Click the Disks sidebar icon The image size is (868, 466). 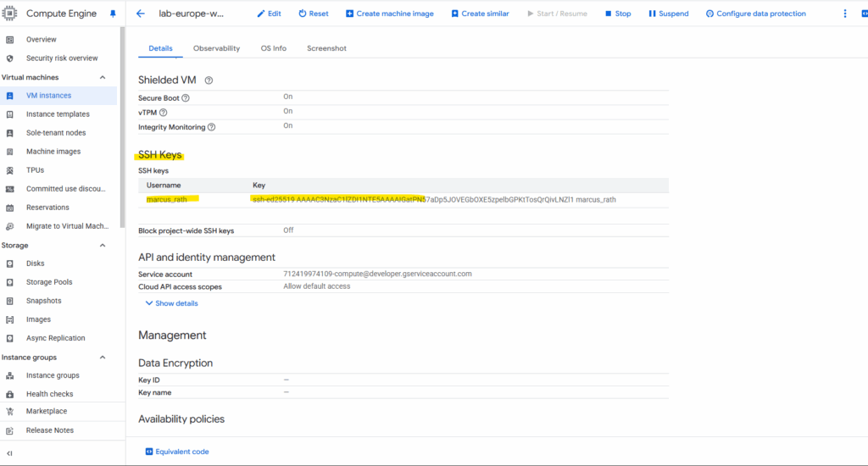pyautogui.click(x=9, y=264)
